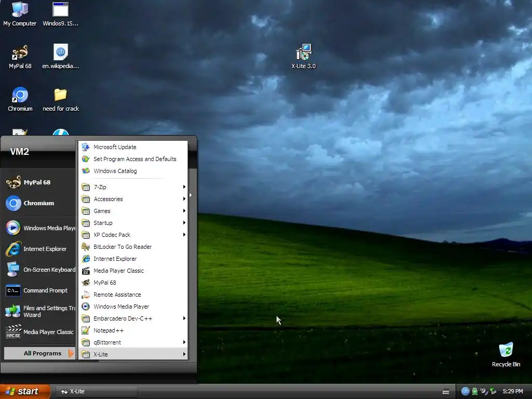Viewport: 532px width, 399px height.
Task: Open the Windos9.1S desktop shortcut
Action: pyautogui.click(x=60, y=14)
